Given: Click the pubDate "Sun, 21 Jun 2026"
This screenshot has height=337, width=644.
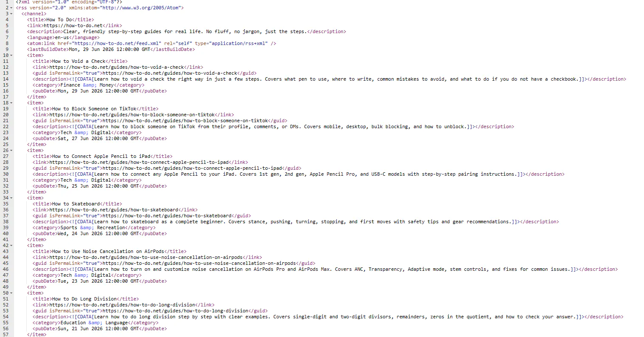Looking at the screenshot, I should click(98, 329).
